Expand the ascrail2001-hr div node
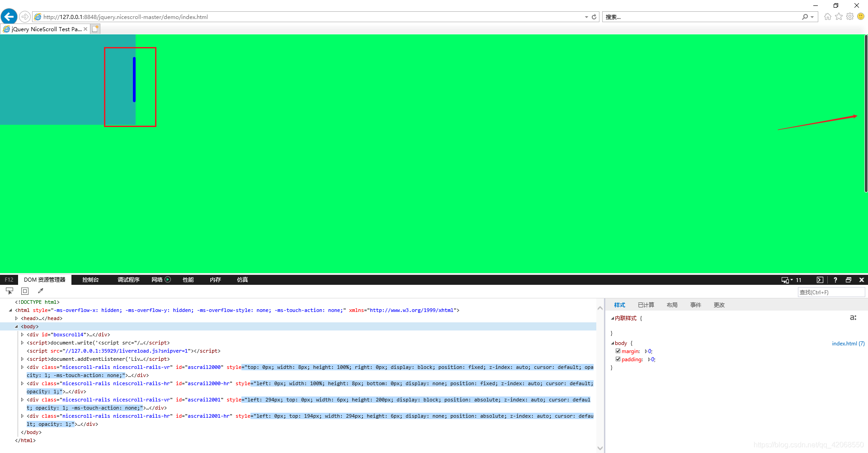Screen dimensions: 868x453 [x=22, y=416]
